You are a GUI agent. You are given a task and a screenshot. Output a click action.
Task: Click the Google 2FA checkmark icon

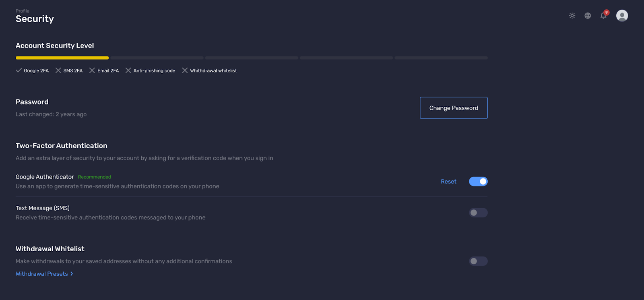[x=19, y=70]
